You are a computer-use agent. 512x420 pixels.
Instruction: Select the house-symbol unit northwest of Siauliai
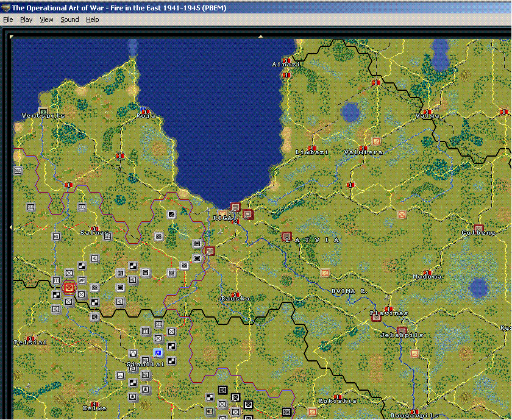click(133, 354)
